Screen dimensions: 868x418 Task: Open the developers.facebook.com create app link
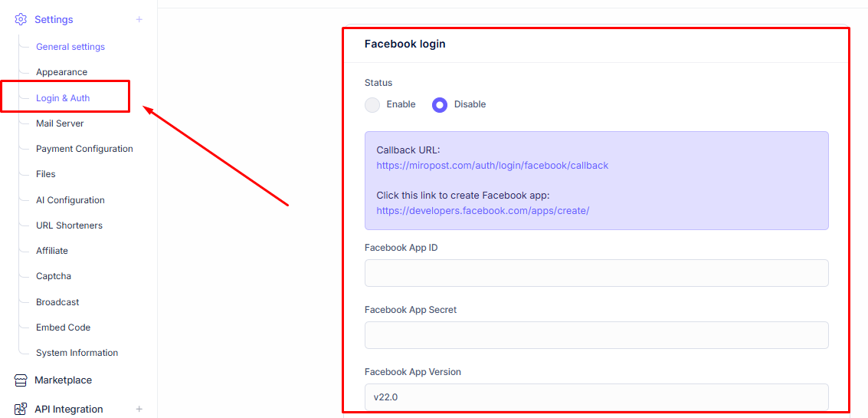[x=483, y=211]
